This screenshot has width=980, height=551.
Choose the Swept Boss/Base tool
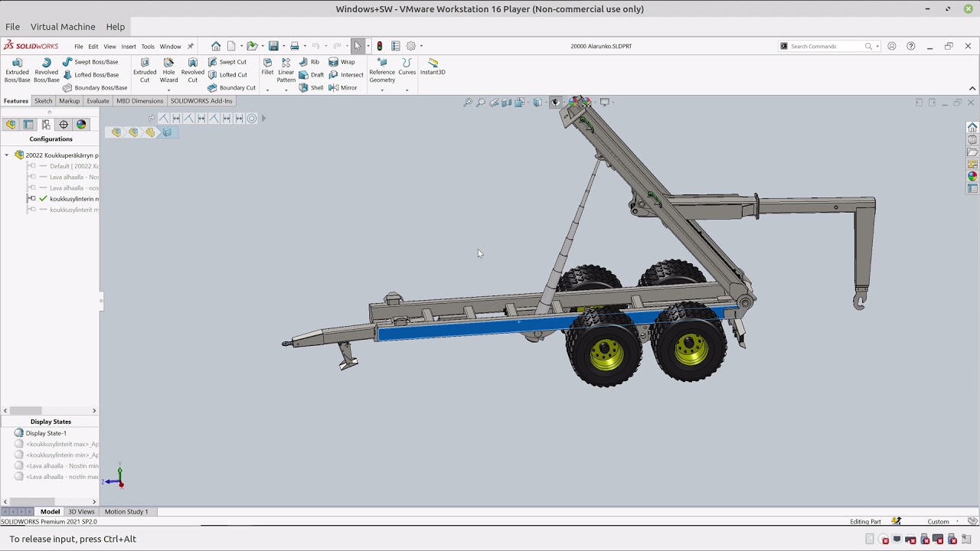pyautogui.click(x=90, y=62)
